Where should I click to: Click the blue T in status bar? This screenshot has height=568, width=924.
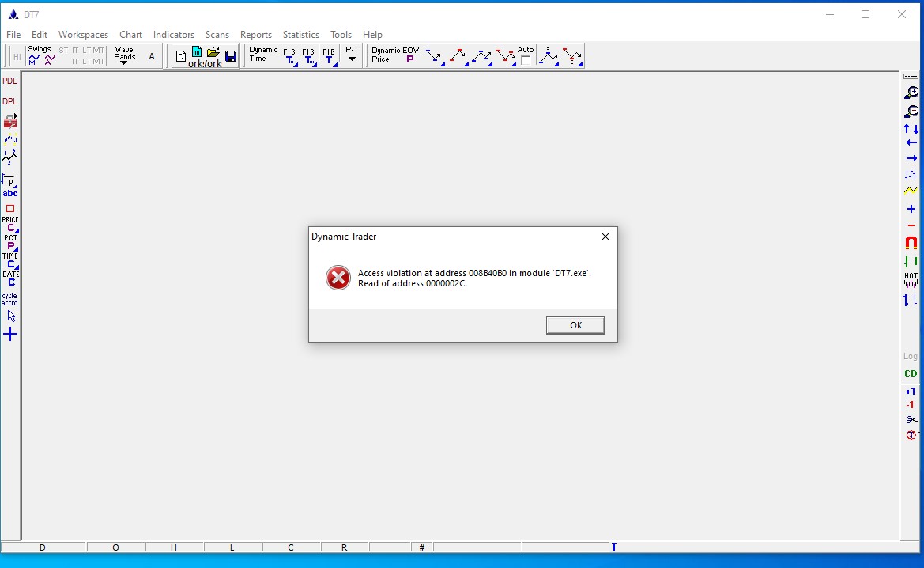(x=614, y=547)
